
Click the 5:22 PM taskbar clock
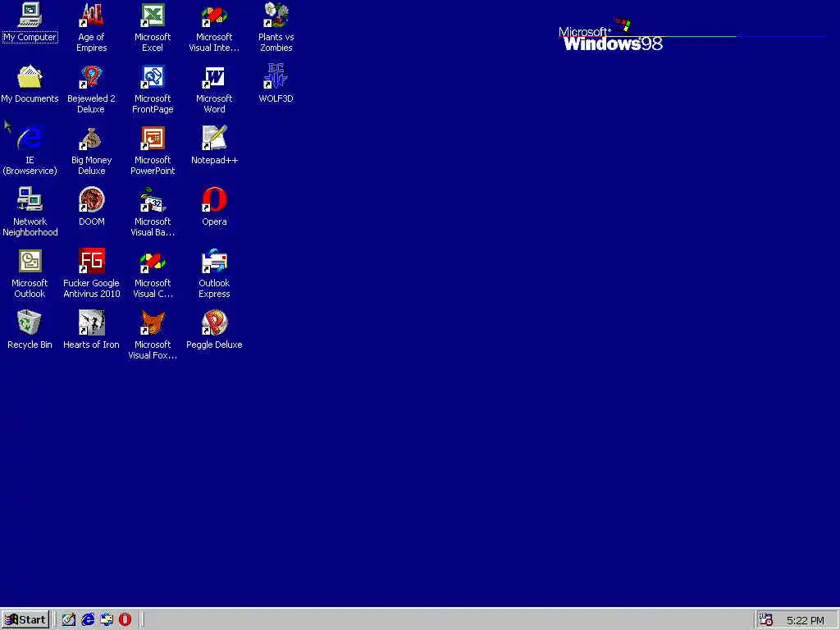pyautogui.click(x=806, y=621)
